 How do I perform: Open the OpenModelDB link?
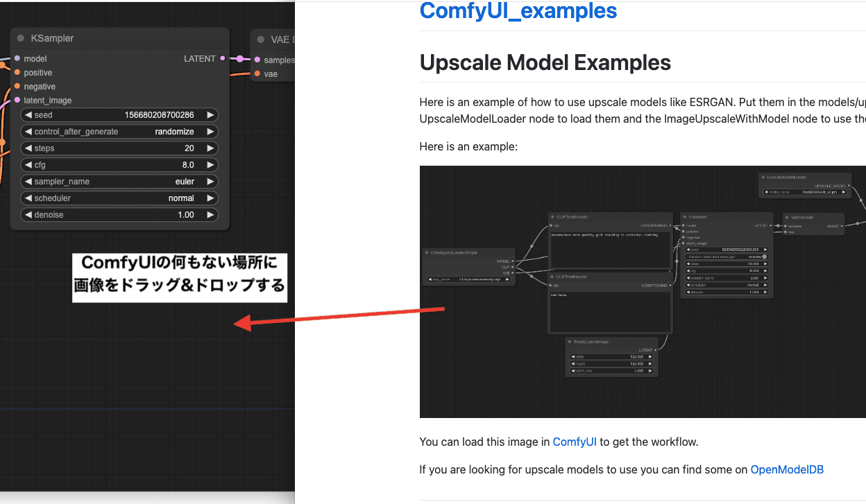(787, 469)
